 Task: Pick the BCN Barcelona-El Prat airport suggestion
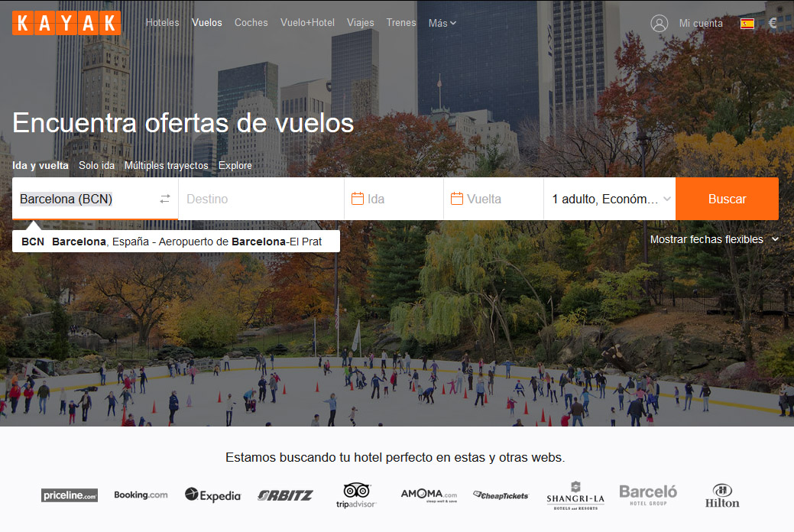pos(176,242)
